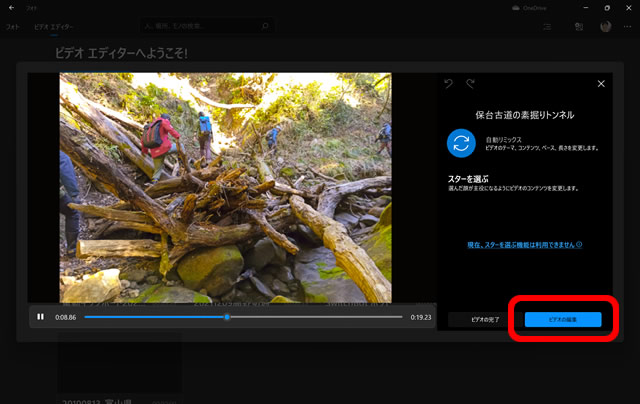640x404 pixels.
Task: Switch to the フォト tab
Action: (13, 27)
